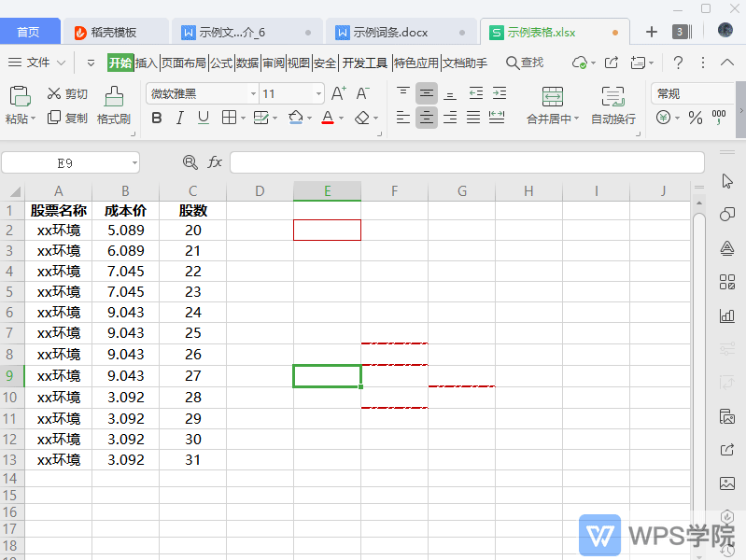Open the font size dropdown arrow

[318, 94]
